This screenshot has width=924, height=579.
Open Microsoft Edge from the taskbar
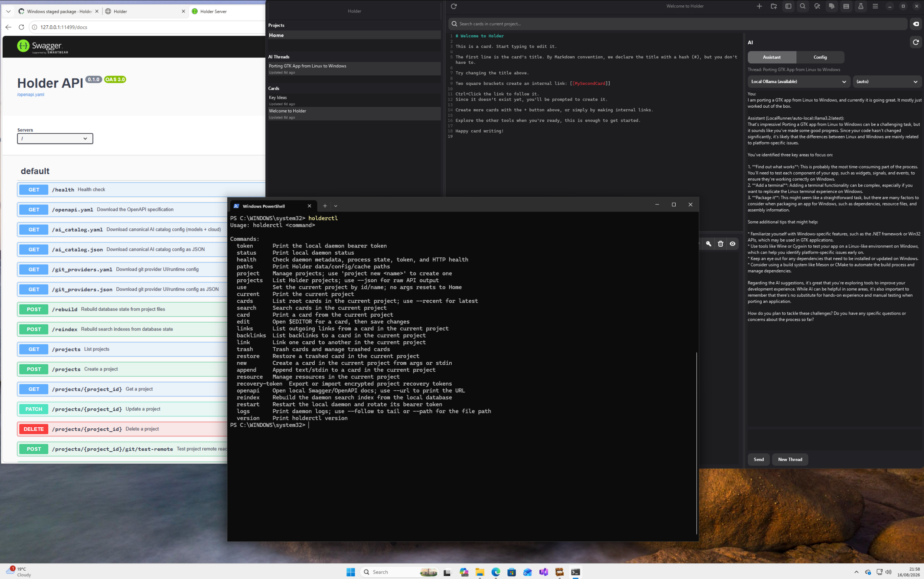(x=495, y=572)
